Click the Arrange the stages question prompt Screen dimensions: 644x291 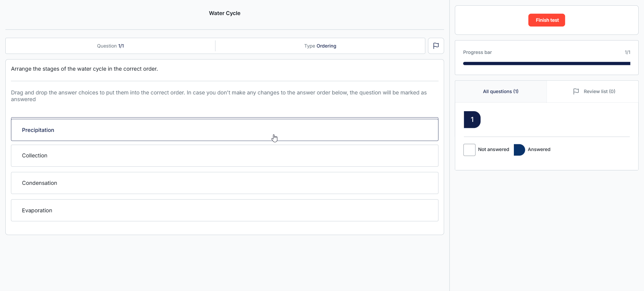click(x=84, y=69)
